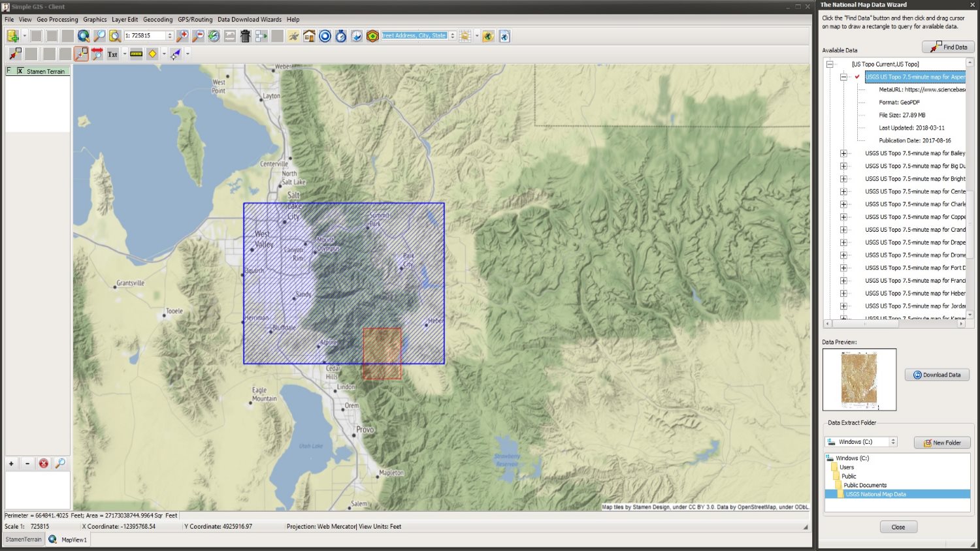This screenshot has height=551, width=980.
Task: Click the Data Preview map thumbnail
Action: point(859,379)
